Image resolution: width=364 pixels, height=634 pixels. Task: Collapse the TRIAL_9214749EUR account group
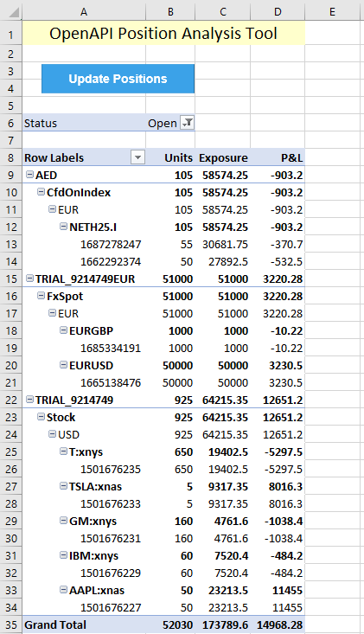[29, 279]
